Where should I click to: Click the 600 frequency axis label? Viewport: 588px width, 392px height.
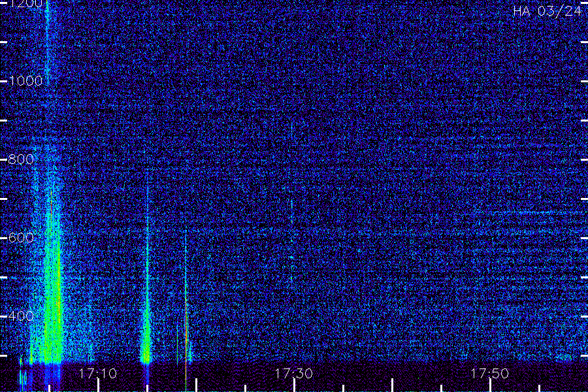pyautogui.click(x=21, y=237)
